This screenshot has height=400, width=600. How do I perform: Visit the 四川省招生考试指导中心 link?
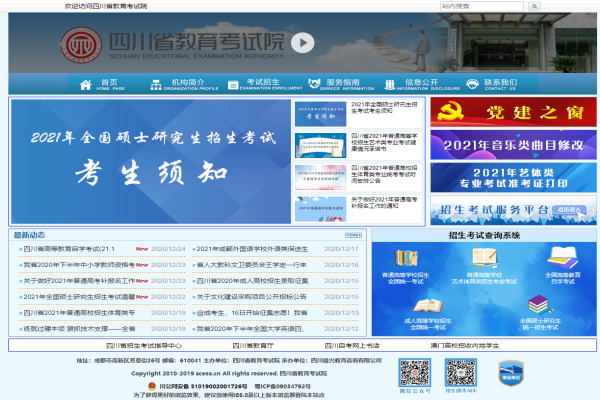[144, 346]
